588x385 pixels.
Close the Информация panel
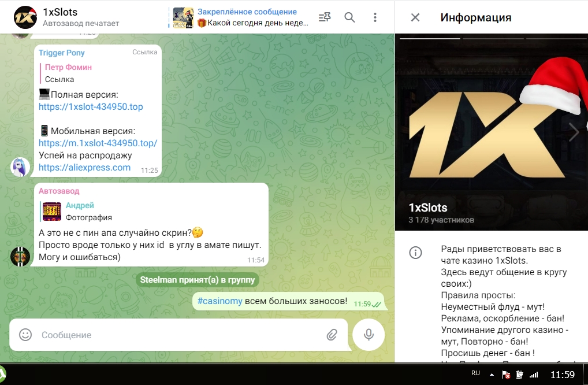(415, 17)
